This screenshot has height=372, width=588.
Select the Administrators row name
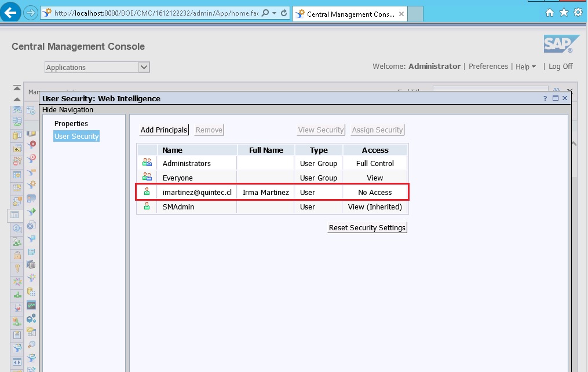click(x=187, y=163)
